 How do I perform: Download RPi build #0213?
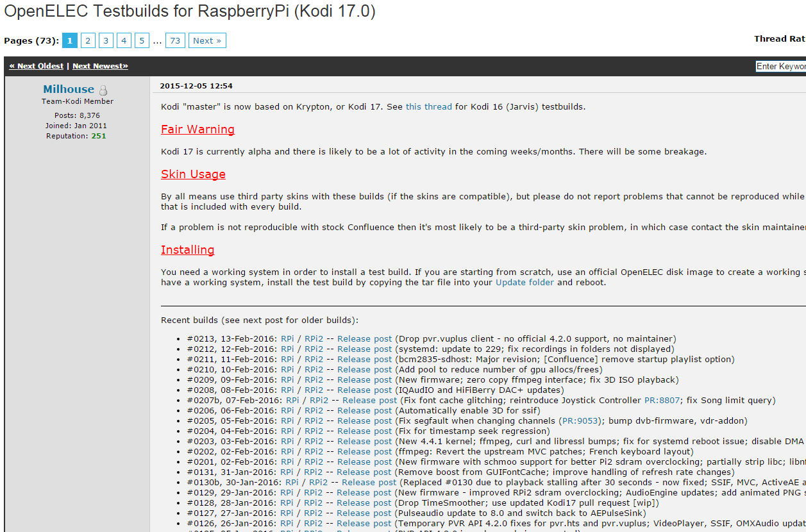[287, 338]
